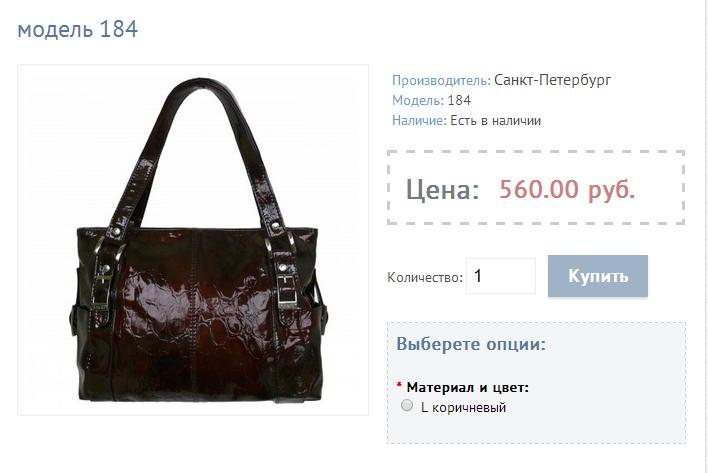Screen dimensions: 708x473
Task: Click the Цена: label in price box
Action: [442, 189]
